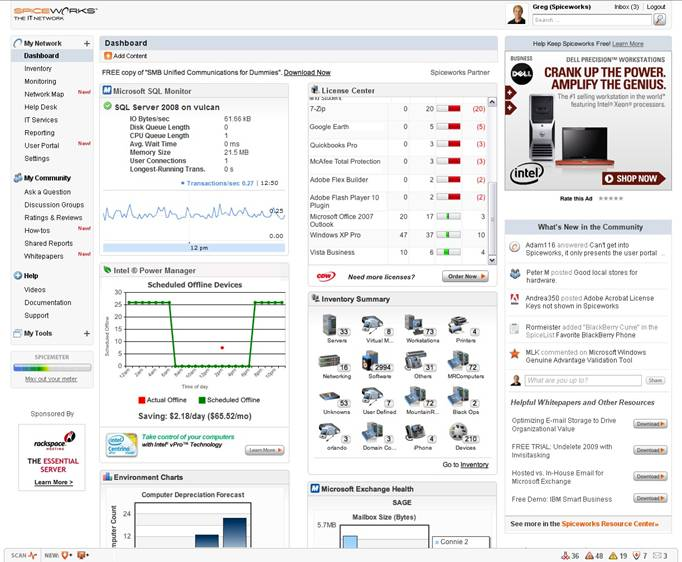The height and width of the screenshot is (562, 682).
Task: Click Greg's profile photo
Action: pos(517,14)
